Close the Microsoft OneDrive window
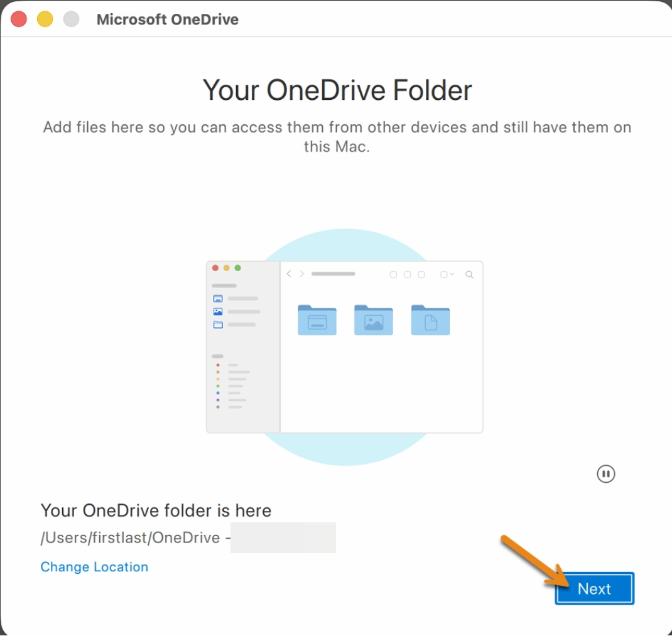 [x=18, y=19]
